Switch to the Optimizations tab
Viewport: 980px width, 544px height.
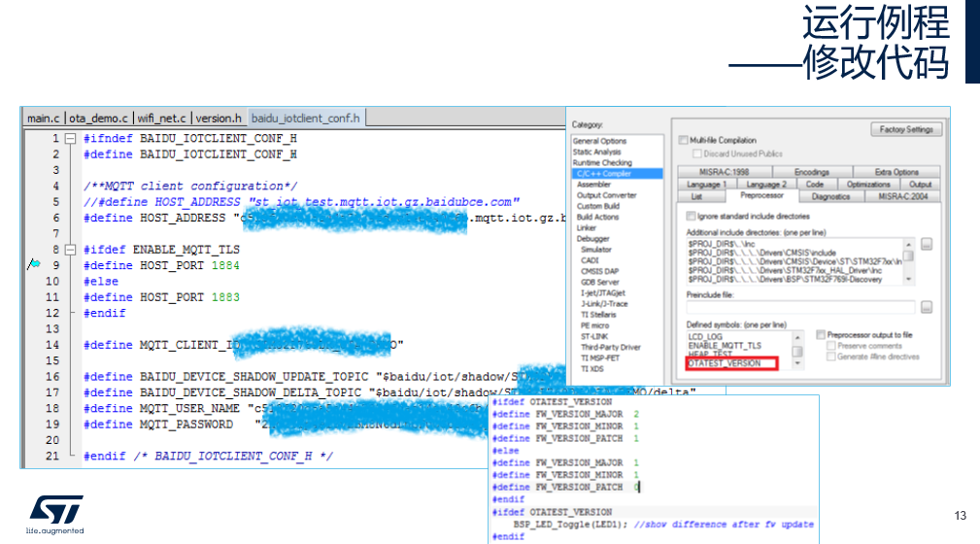coord(868,185)
